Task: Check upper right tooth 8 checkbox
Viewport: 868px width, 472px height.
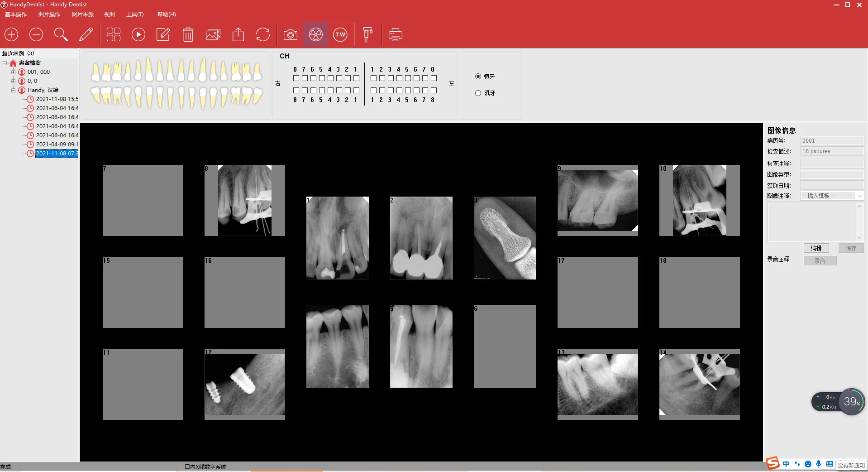Action: (x=296, y=78)
